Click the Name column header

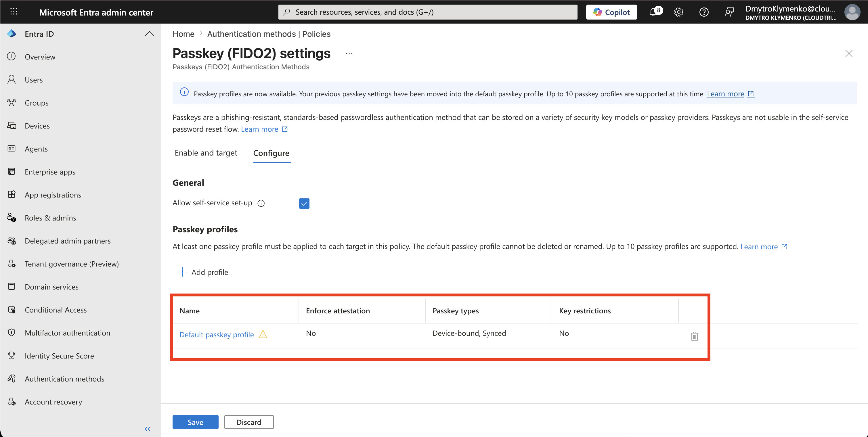point(189,311)
